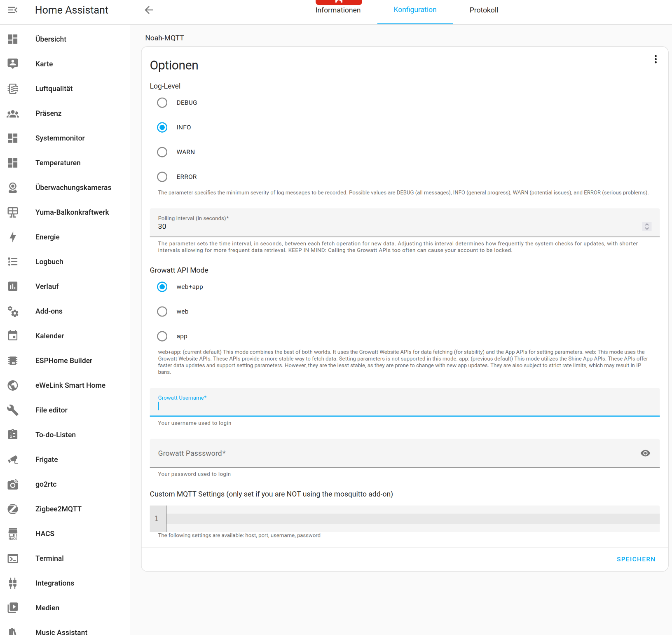This screenshot has height=635, width=672.
Task: Open the Karte map icon
Action: (x=13, y=64)
